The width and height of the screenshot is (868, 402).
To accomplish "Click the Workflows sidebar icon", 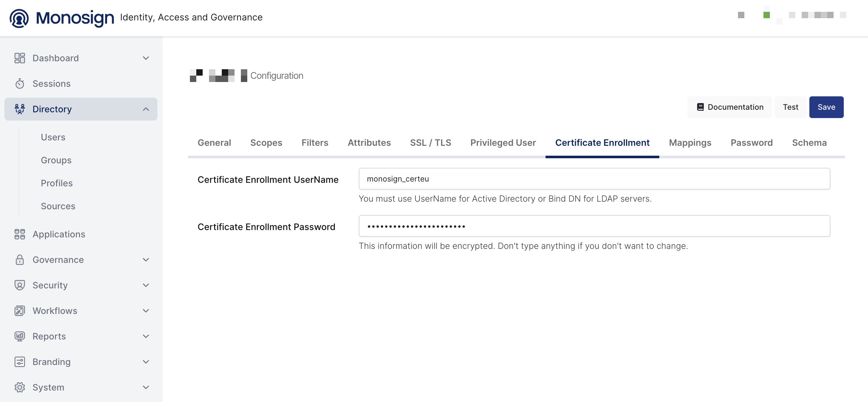I will (19, 311).
